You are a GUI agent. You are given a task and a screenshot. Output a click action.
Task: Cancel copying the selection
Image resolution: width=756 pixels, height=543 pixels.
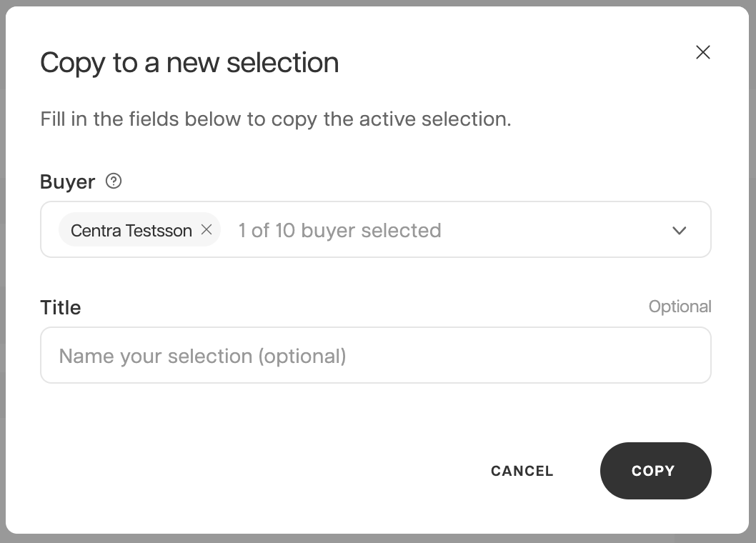[x=522, y=471]
